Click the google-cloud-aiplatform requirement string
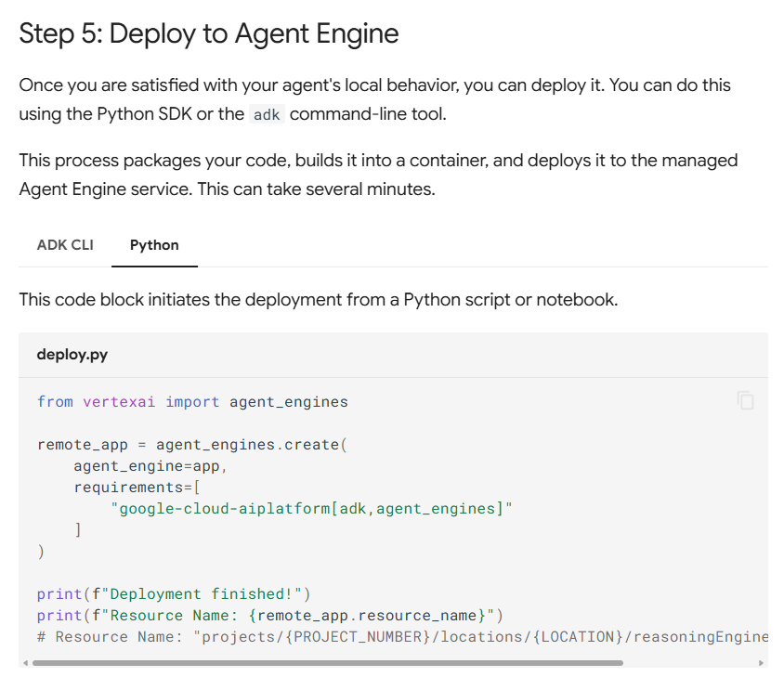This screenshot has width=784, height=677. pyautogui.click(x=312, y=509)
